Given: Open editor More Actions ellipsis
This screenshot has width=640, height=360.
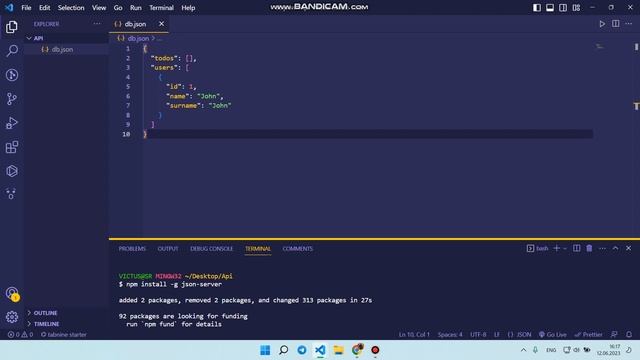Looking at the screenshot, I should [x=629, y=24].
